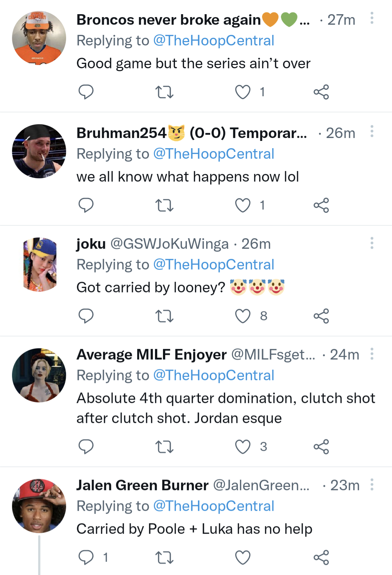
Task: Like joku's 'Got carried by looney' tweet
Action: point(243,316)
